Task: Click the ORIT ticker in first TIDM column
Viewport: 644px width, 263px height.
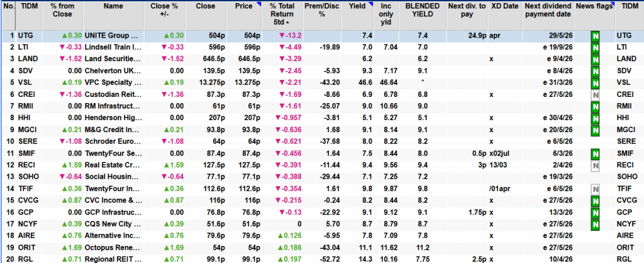Action: (x=28, y=246)
